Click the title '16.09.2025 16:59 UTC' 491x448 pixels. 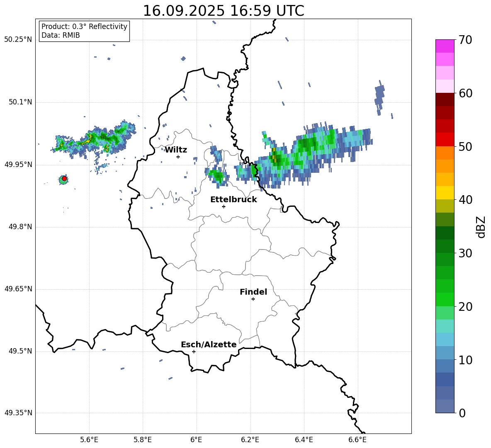click(x=224, y=11)
